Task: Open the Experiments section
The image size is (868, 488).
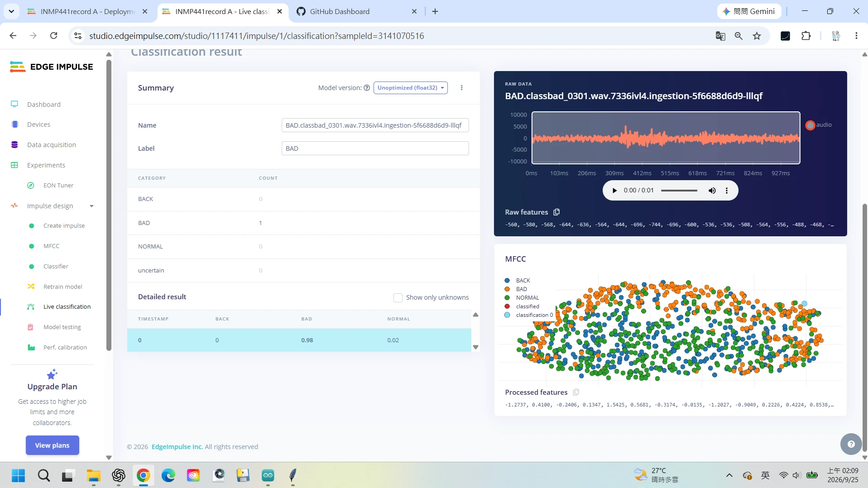Action: coord(46,165)
